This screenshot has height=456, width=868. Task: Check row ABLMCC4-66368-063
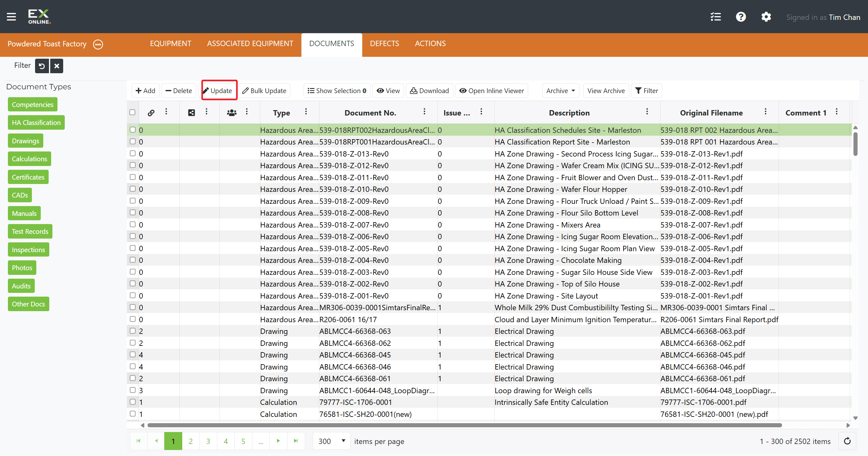pos(133,331)
